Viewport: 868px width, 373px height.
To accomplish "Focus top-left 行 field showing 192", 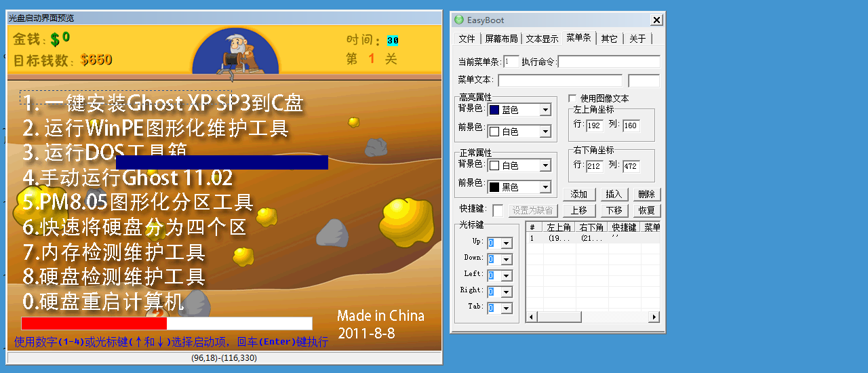I will pyautogui.click(x=595, y=125).
